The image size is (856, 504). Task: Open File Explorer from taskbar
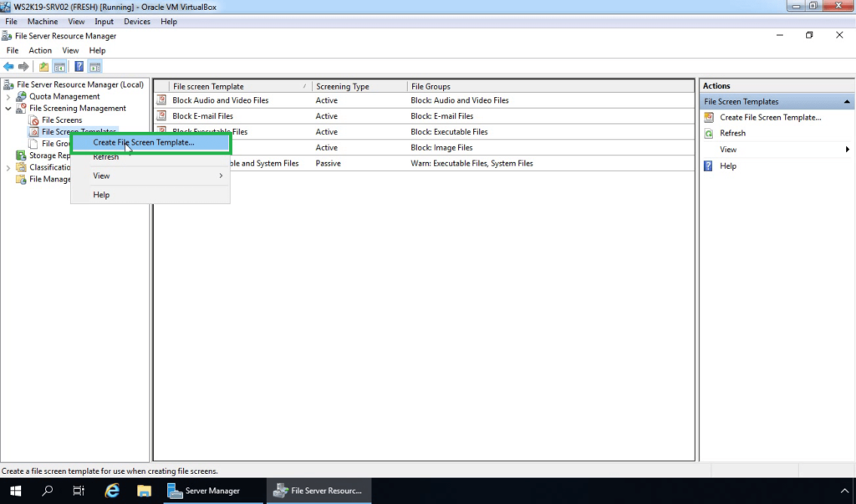tap(144, 491)
